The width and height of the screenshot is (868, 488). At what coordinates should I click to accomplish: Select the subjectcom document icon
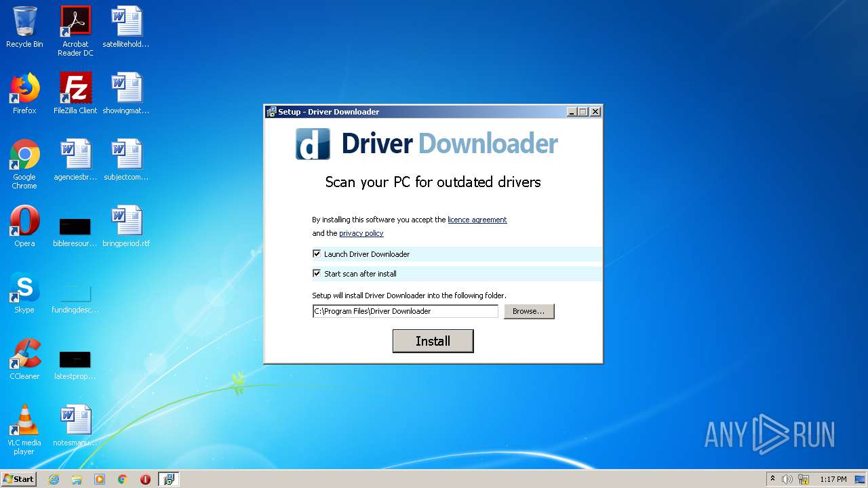pos(126,160)
